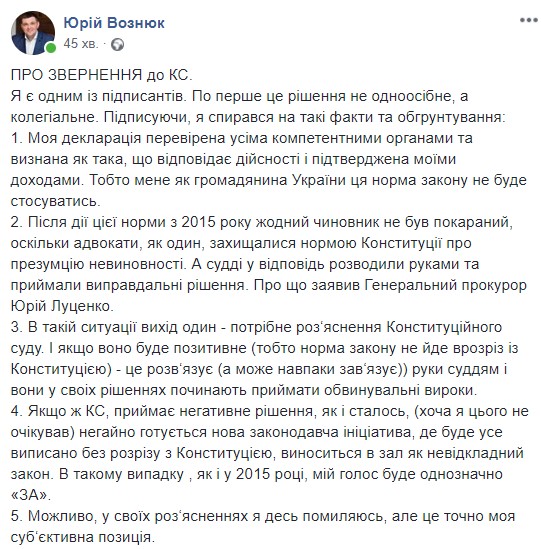Open the post options three-dots menu
Viewport: 541px width, 549px height.
pyautogui.click(x=528, y=20)
